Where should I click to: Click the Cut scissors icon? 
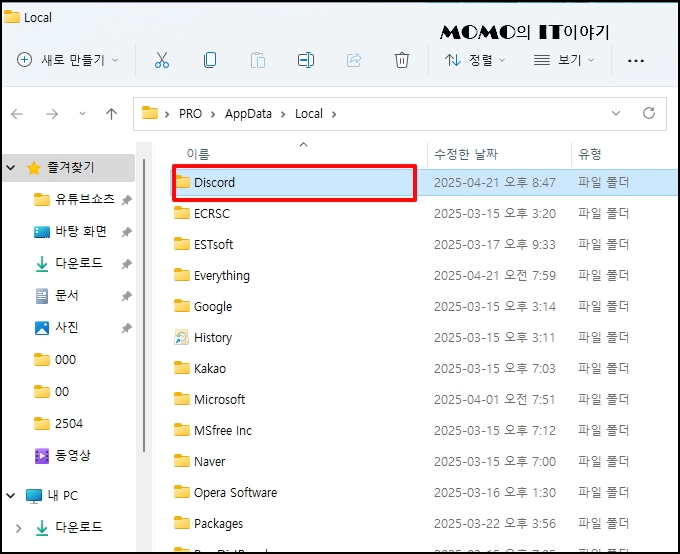click(x=162, y=60)
